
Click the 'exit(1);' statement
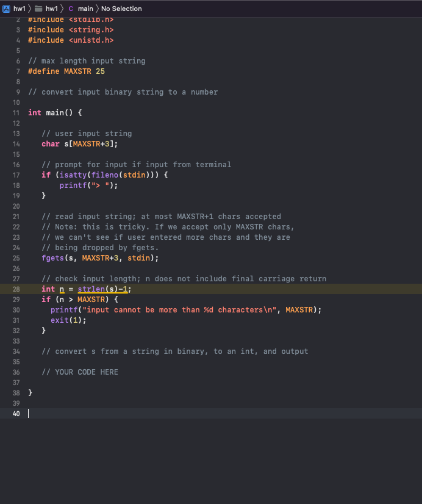[x=68, y=320]
